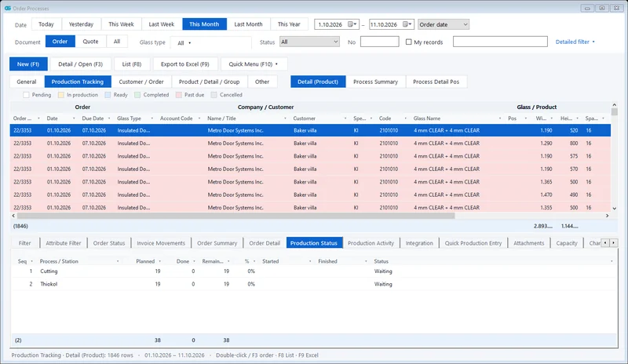Toggle Past due legend checkbox
Image resolution: width=628 pixels, height=364 pixels.
(179, 95)
